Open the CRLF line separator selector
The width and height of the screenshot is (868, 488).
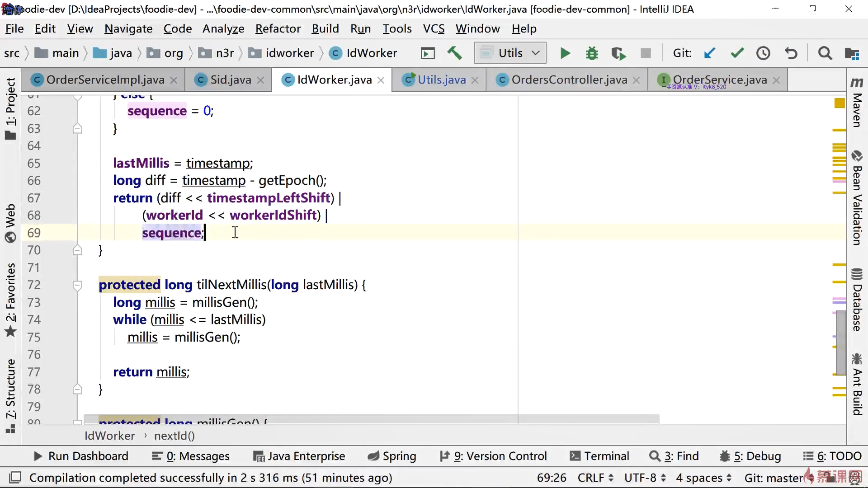(595, 478)
